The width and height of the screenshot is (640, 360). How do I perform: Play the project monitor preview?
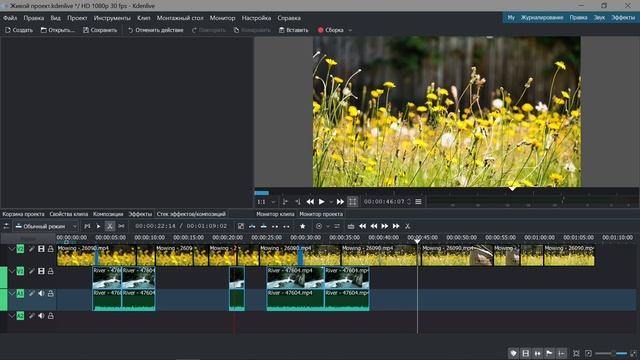tap(322, 202)
